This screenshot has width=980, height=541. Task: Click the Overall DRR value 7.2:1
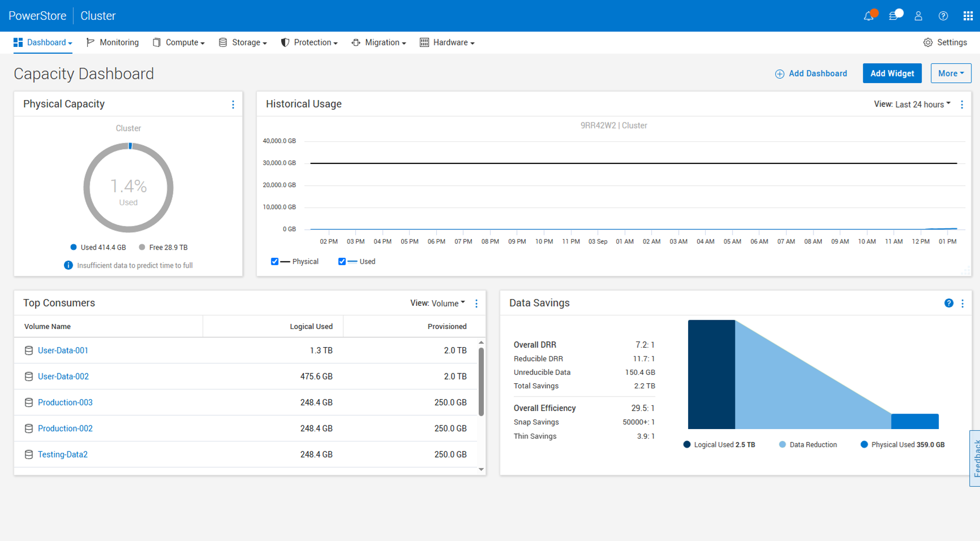(645, 345)
